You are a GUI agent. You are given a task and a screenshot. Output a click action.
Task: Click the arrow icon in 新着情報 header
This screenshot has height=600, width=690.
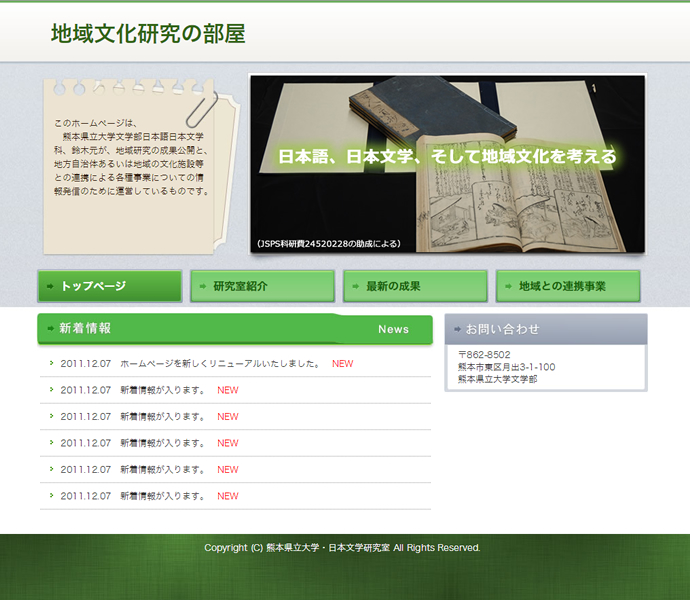pos(51,328)
